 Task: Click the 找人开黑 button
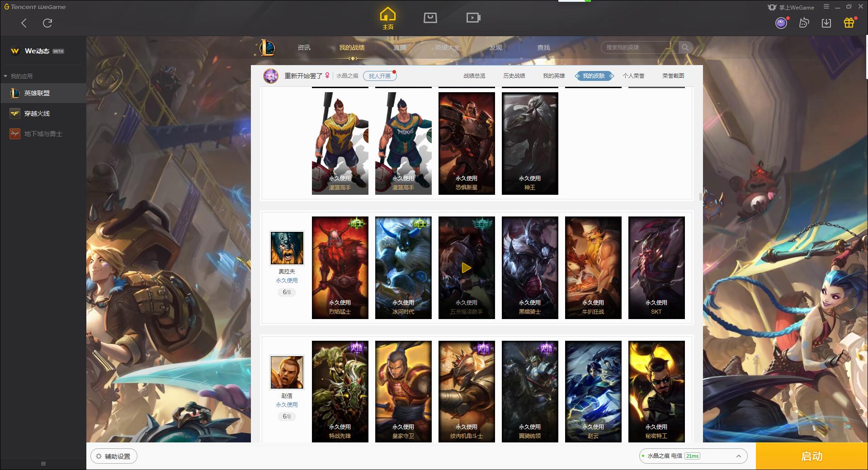pos(380,76)
